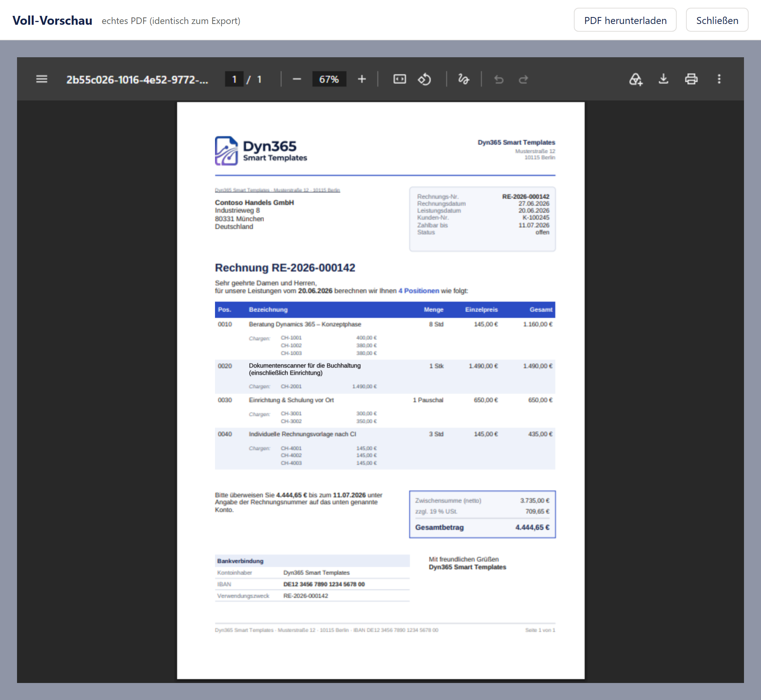The width and height of the screenshot is (761, 700).
Task: Click the fit to page icon
Action: click(399, 79)
